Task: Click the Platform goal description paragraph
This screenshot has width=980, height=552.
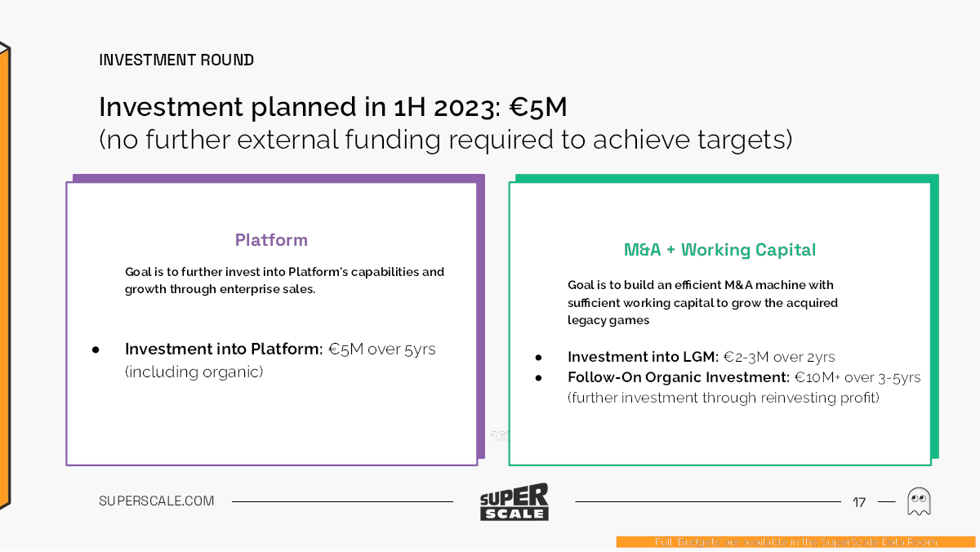Action: (284, 280)
